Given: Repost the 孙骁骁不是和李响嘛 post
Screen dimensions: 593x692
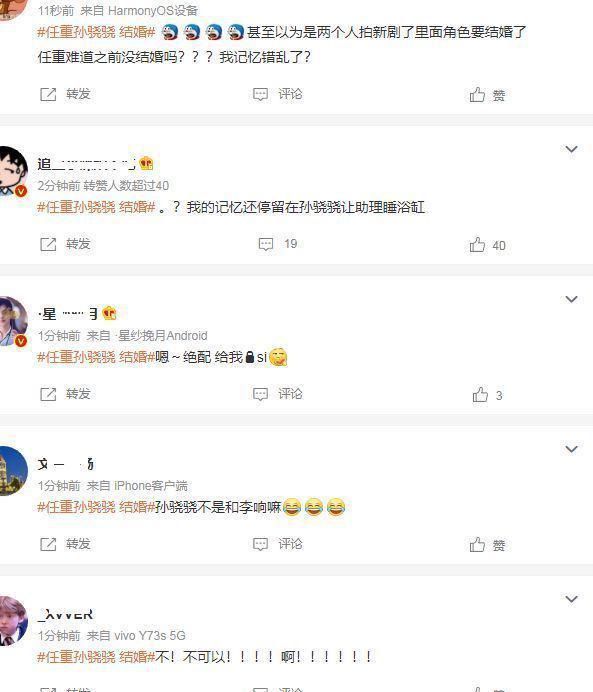Looking at the screenshot, I should pyautogui.click(x=65, y=544).
